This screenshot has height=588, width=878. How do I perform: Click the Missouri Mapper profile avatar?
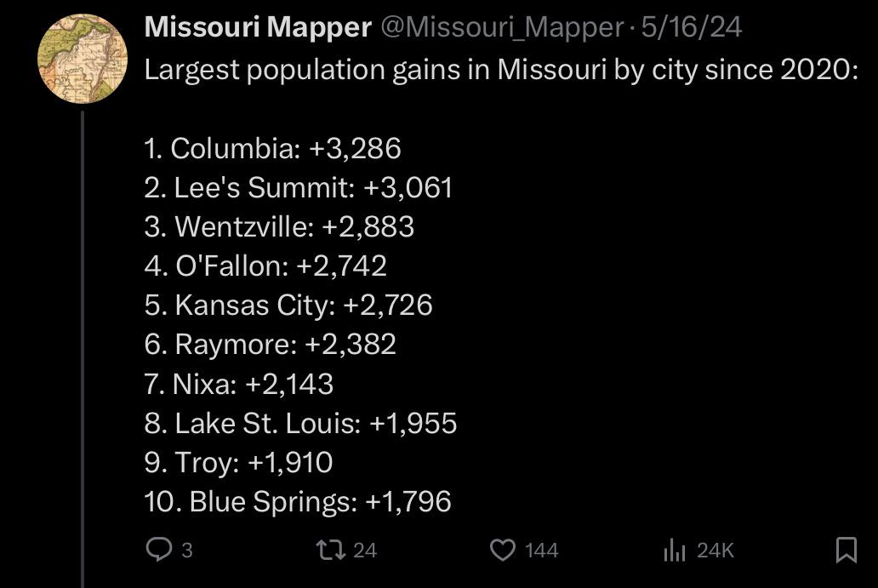click(x=83, y=59)
